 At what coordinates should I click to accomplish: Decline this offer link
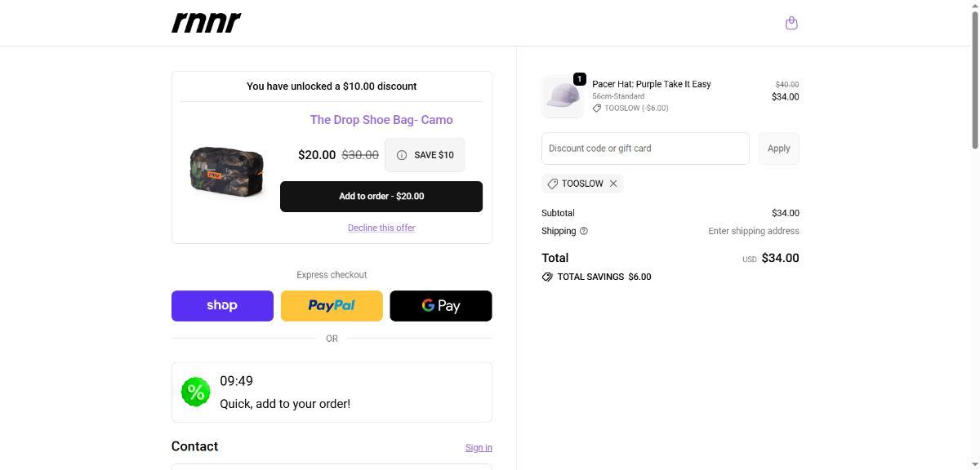[381, 228]
